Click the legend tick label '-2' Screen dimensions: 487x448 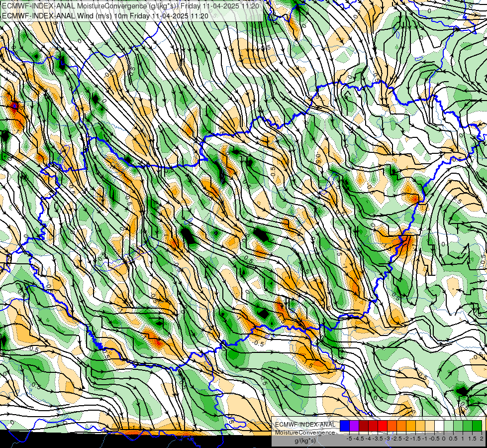(x=406, y=439)
